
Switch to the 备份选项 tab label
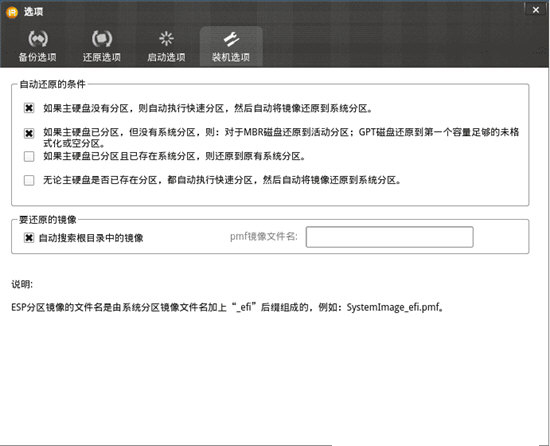point(38,57)
